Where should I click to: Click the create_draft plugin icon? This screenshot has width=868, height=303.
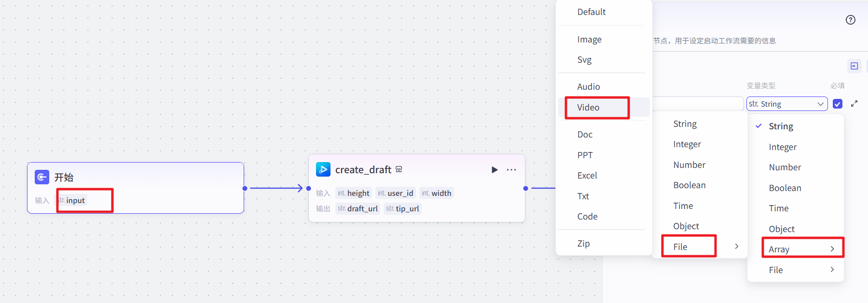point(323,170)
